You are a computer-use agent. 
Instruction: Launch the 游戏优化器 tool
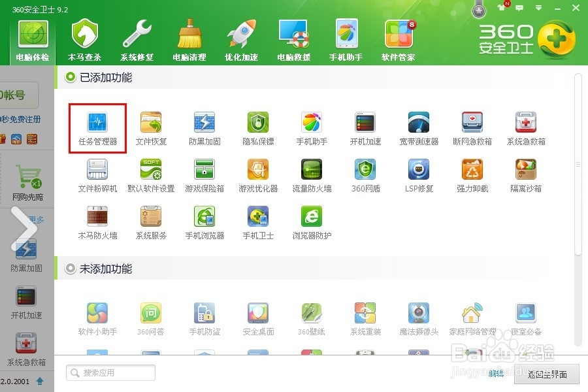coord(258,176)
